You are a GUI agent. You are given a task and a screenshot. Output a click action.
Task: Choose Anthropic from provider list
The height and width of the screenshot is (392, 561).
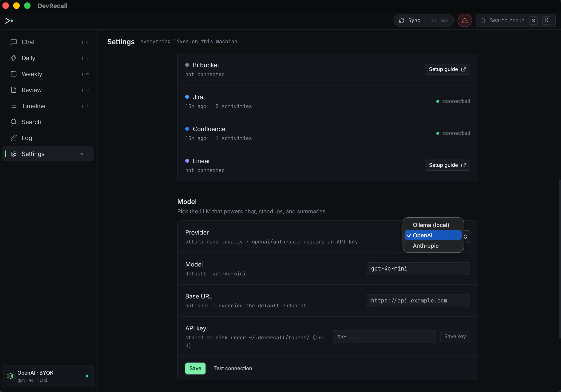tap(433, 245)
